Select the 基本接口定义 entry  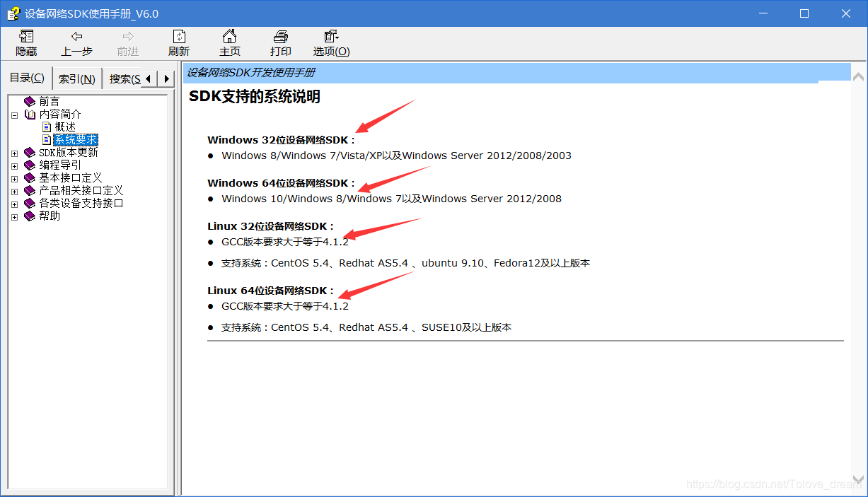[71, 177]
